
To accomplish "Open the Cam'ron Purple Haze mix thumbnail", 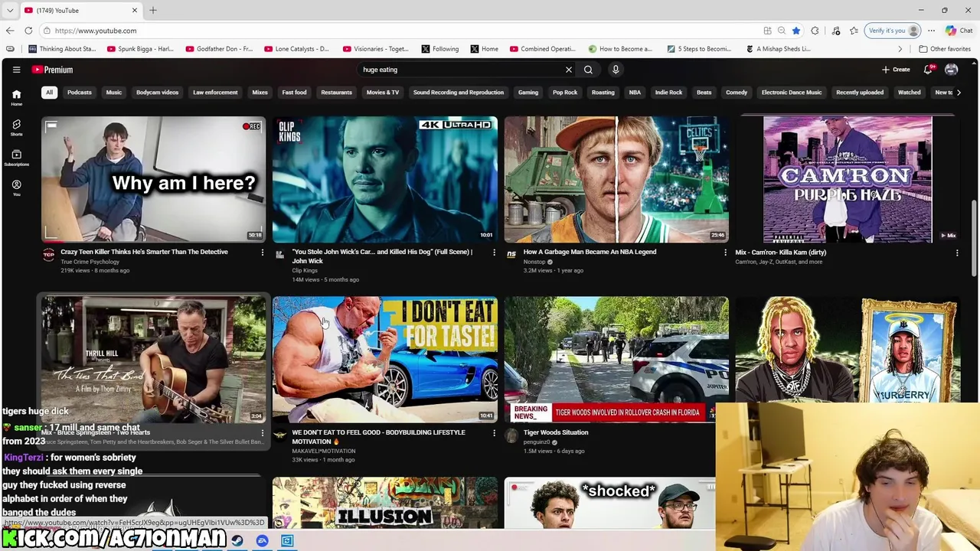I will 848,180.
